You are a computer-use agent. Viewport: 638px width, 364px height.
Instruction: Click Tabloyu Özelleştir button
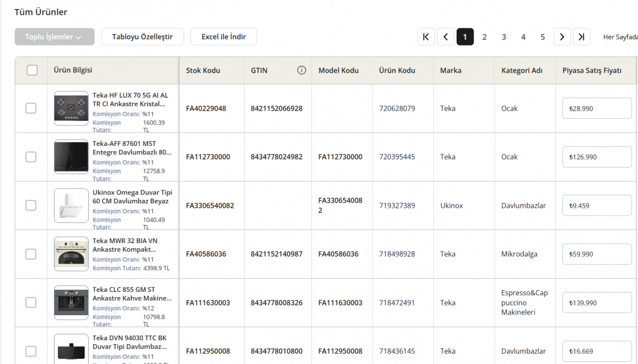[142, 37]
